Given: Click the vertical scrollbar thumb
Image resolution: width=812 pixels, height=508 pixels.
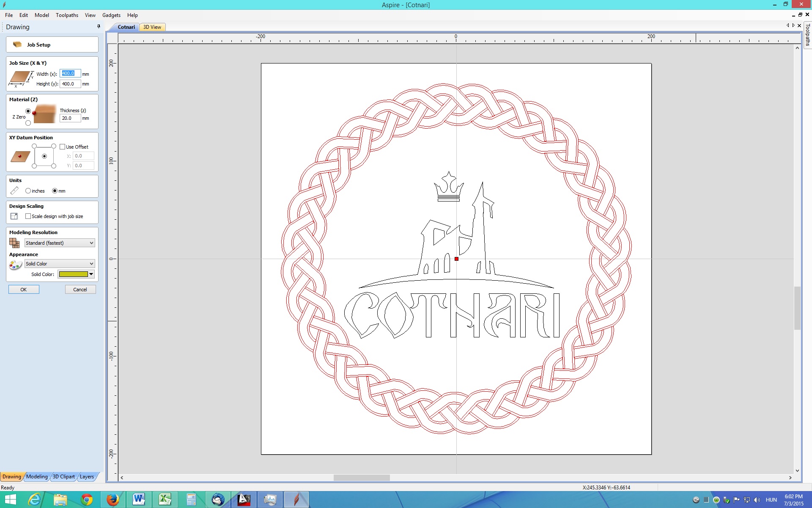Looking at the screenshot, I should coord(797,308).
